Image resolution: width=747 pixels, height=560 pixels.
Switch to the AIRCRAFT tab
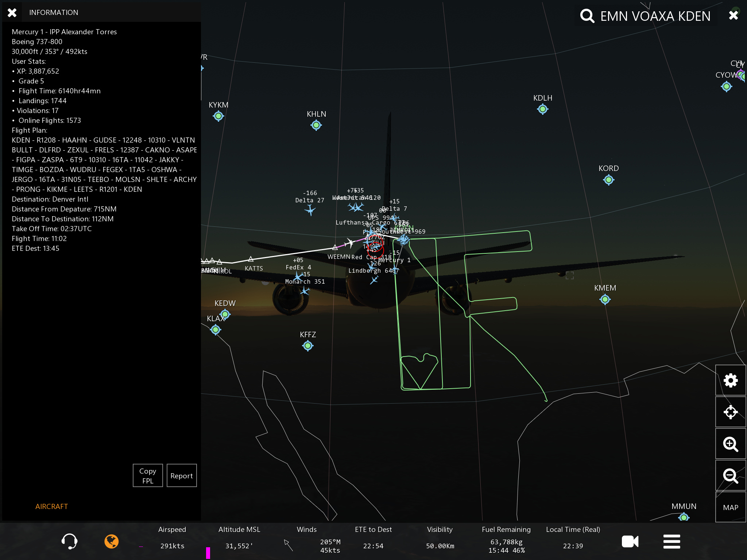pyautogui.click(x=51, y=506)
